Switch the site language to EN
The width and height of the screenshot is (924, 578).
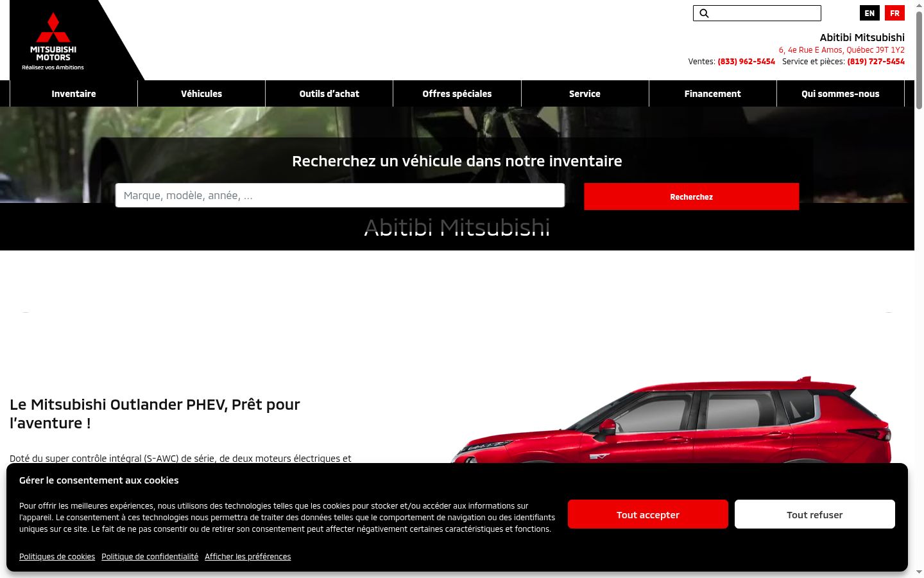click(869, 13)
